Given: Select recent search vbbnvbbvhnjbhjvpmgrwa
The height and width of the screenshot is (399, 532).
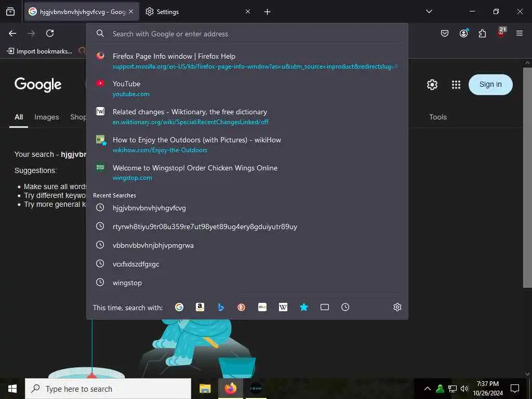Looking at the screenshot, I should point(247,245).
